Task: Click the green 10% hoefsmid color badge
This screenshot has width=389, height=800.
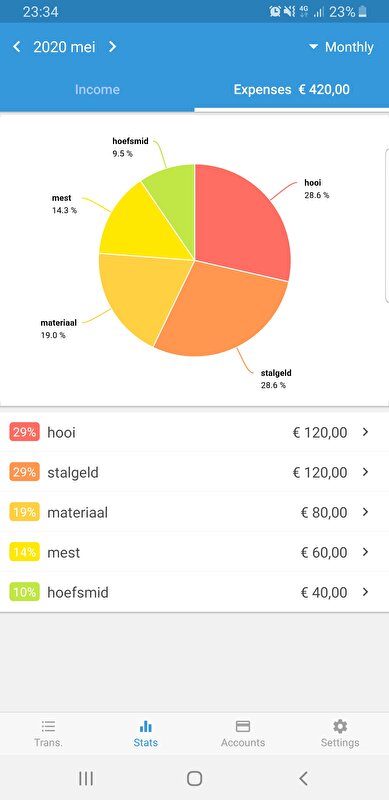Action: [x=25, y=592]
